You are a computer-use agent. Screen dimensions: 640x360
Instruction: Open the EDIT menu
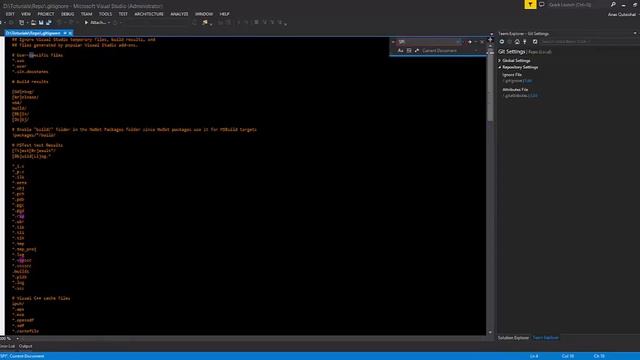point(10,14)
